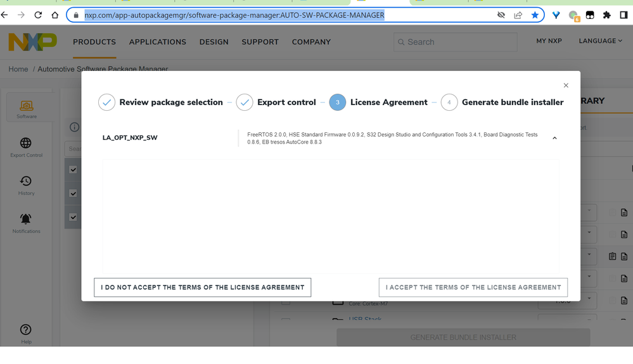This screenshot has width=633, height=364.
Task: Click share page icon in address bar
Action: (518, 15)
